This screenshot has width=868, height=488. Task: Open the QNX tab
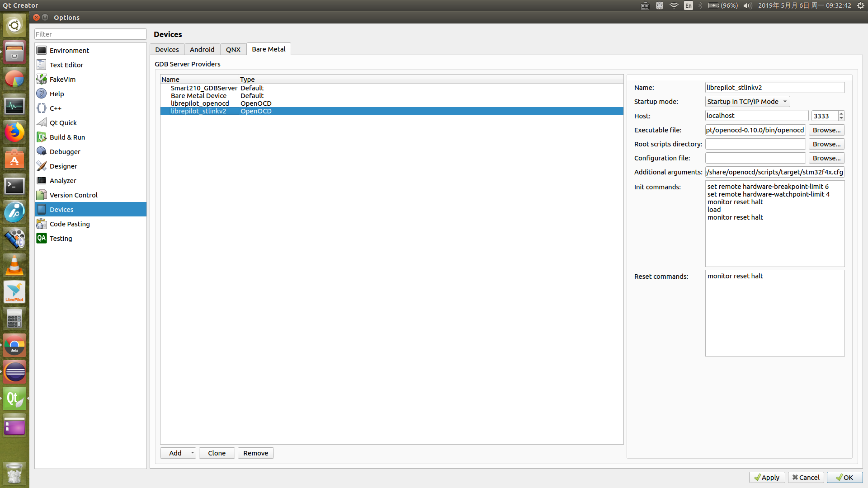[233, 49]
